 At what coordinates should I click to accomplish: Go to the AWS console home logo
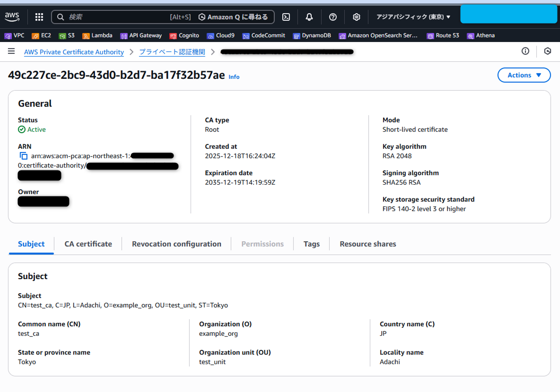pos(12,17)
